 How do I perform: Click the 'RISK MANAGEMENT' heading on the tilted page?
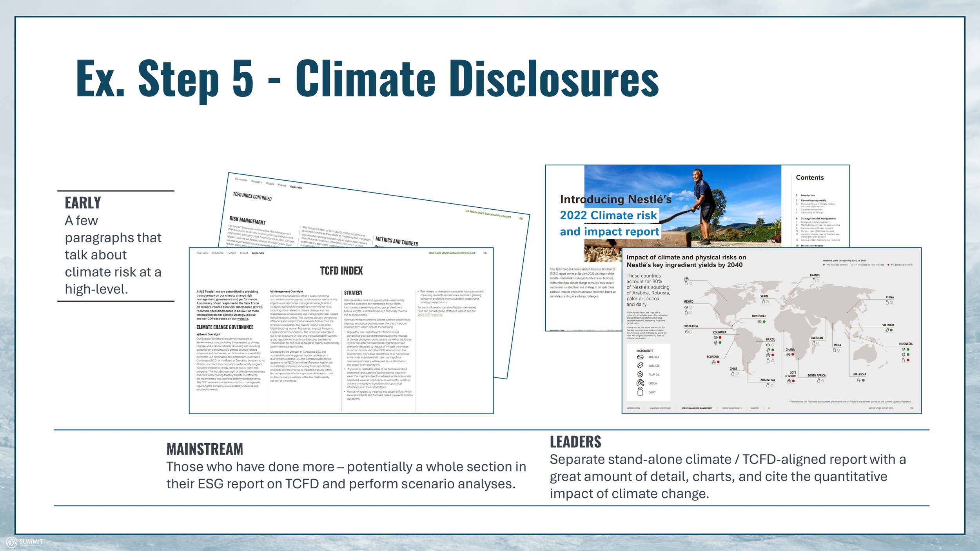247,220
